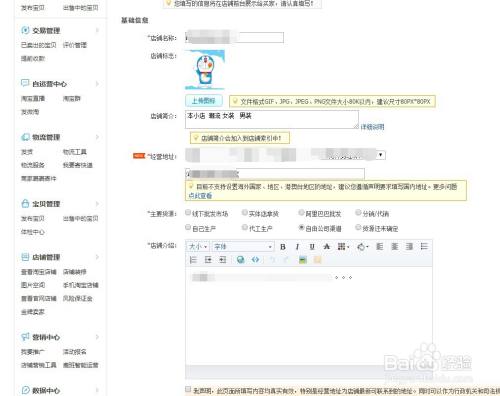Open 手机淘宝店铺 link in sidebar
This screenshot has width=500, height=396.
tap(81, 285)
